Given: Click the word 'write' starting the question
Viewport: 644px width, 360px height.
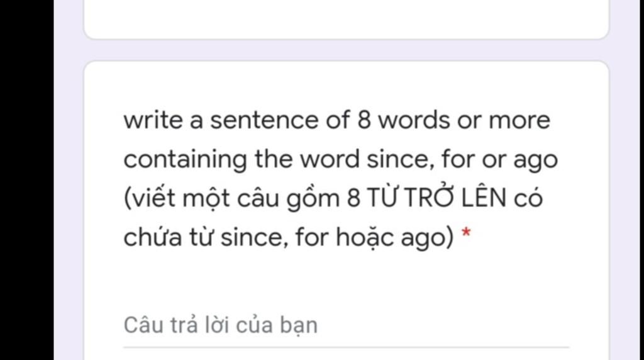Looking at the screenshot, I should coord(153,120).
